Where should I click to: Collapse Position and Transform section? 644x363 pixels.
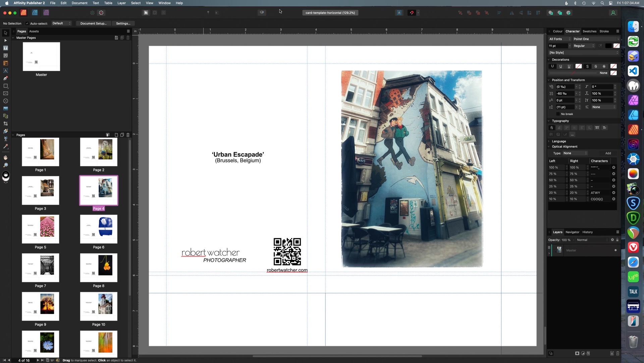tap(549, 80)
